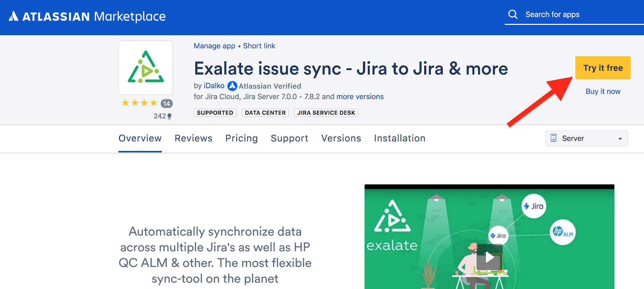
Task: Open the Pricing tab
Action: click(242, 138)
